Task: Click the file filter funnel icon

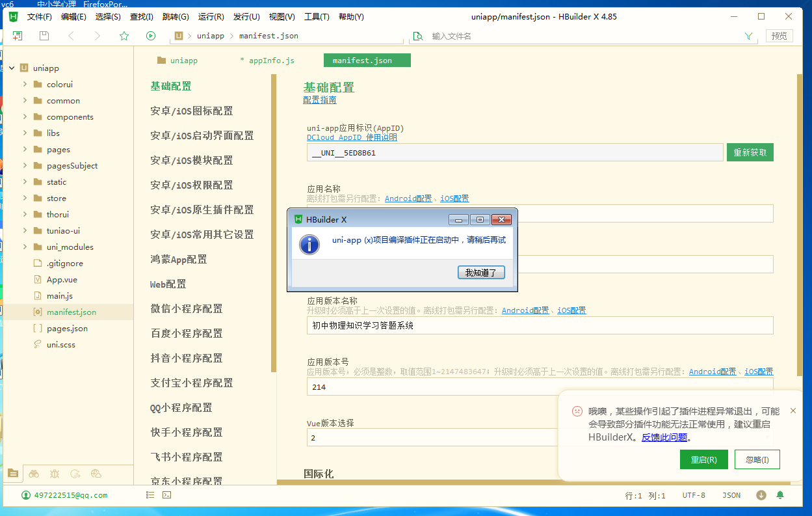Action: [x=748, y=36]
